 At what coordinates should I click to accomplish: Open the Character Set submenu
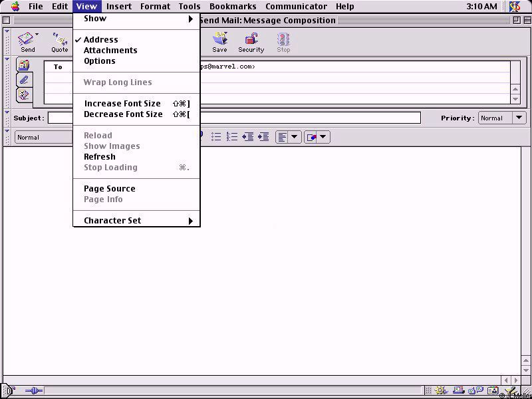tap(136, 221)
